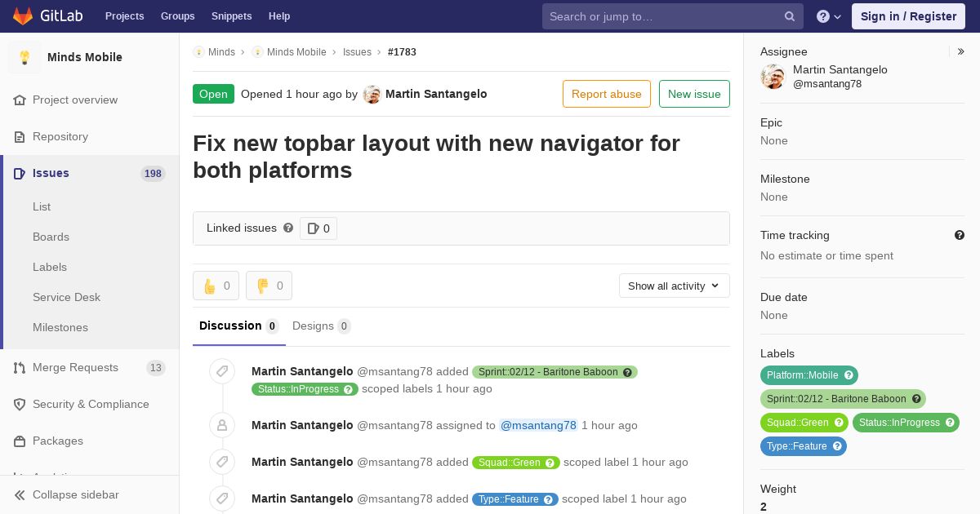Viewport: 980px width, 514px height.
Task: Open the issue List sidebar item
Action: (42, 206)
